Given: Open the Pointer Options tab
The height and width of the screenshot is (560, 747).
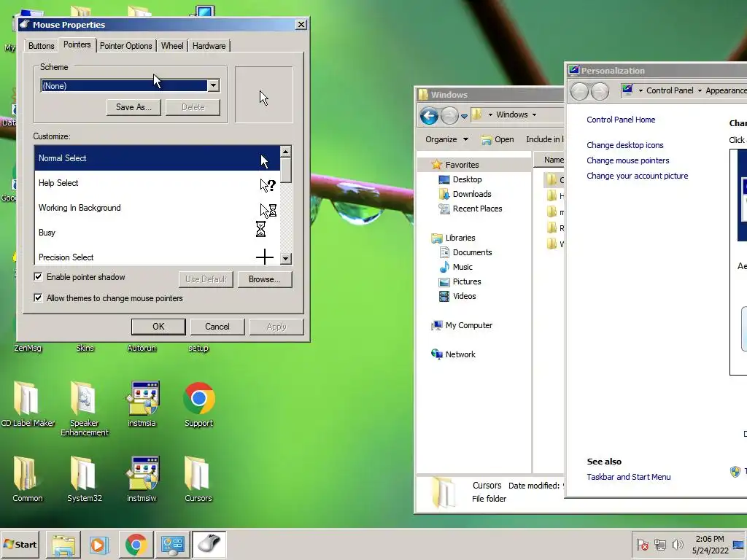Looking at the screenshot, I should tap(125, 46).
